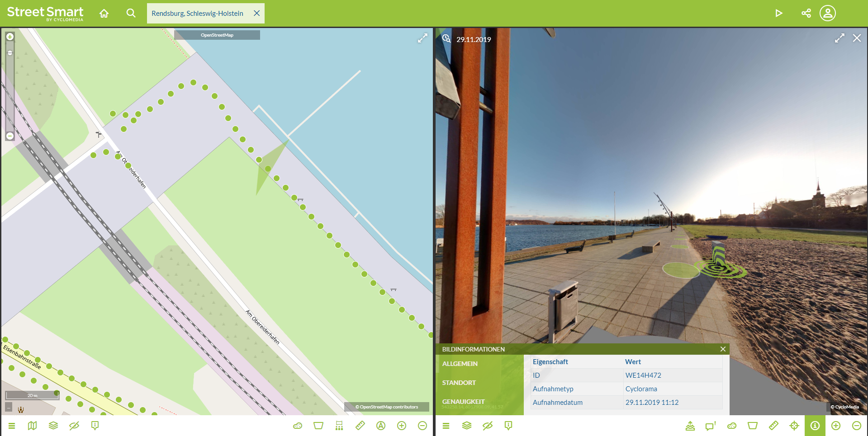868x436 pixels.
Task: Select the GENAUIGKEIT tab
Action: [463, 402]
